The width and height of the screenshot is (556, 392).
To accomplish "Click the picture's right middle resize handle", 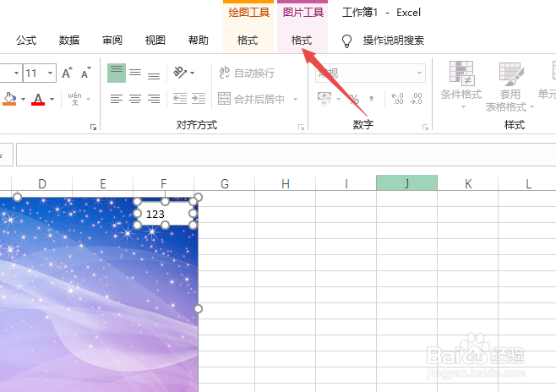I will pyautogui.click(x=199, y=308).
